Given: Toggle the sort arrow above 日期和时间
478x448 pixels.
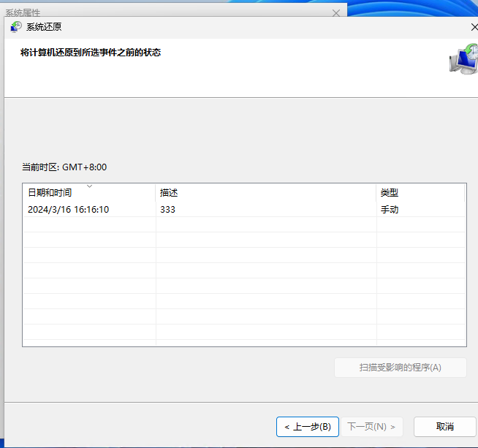Looking at the screenshot, I should point(90,186).
